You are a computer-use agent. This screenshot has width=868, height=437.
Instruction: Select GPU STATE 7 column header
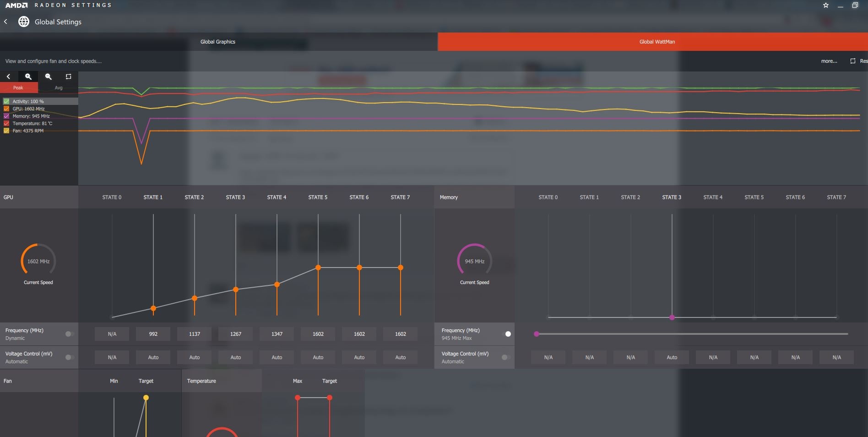tap(401, 197)
